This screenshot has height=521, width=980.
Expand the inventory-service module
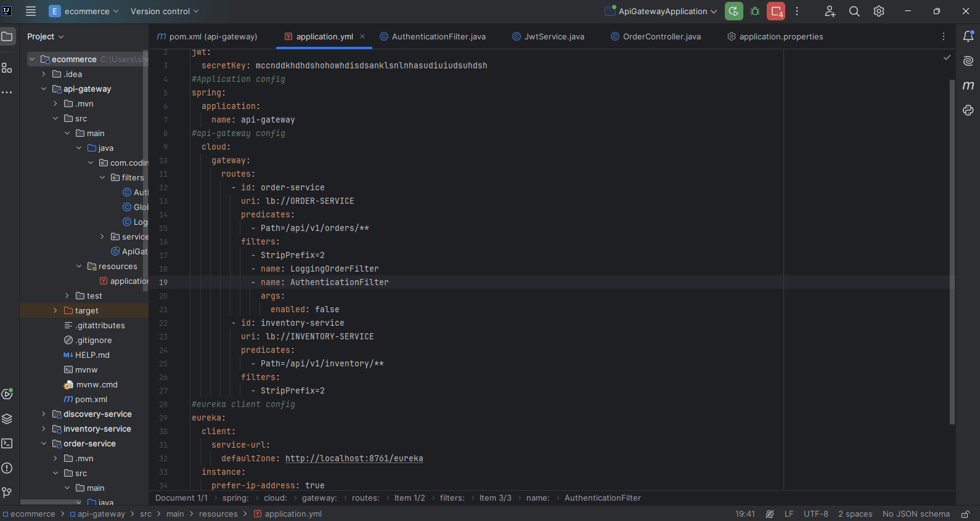pos(44,429)
